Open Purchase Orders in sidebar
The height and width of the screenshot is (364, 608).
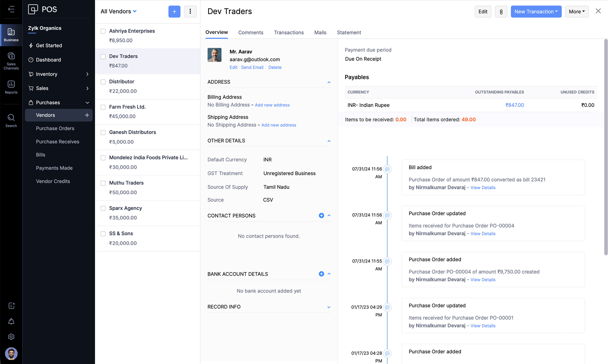(55, 128)
